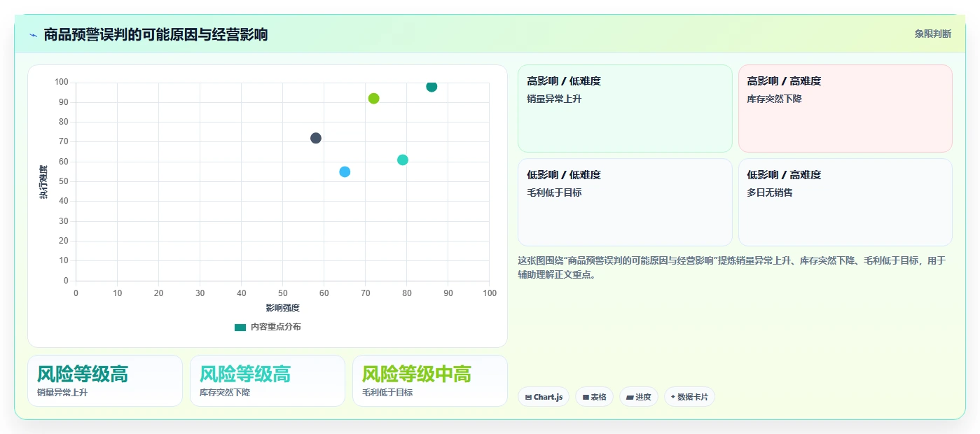Click the turquoise scatter point
The width and height of the screenshot is (980, 434).
tap(403, 160)
